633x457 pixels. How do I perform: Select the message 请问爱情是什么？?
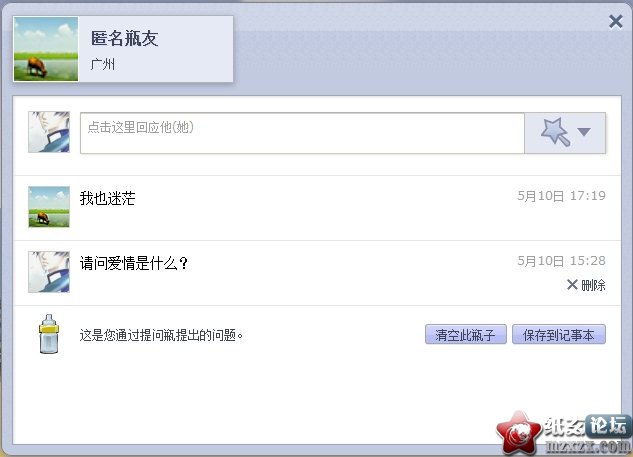pos(134,263)
